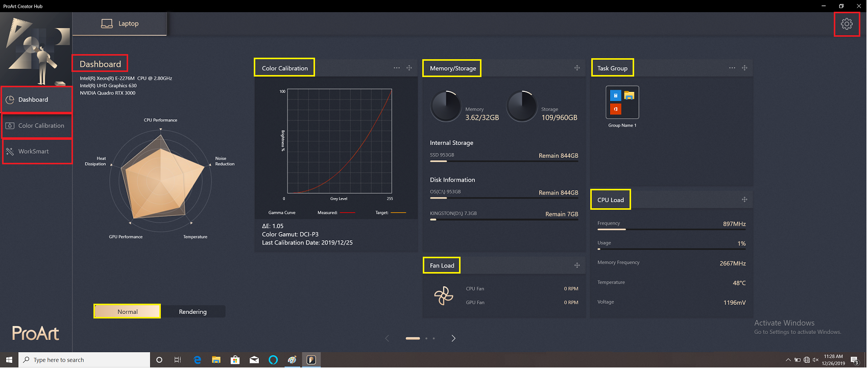Screen dimensions: 868x369
Task: Click the '109/960GB' storage value
Action: 560,117
